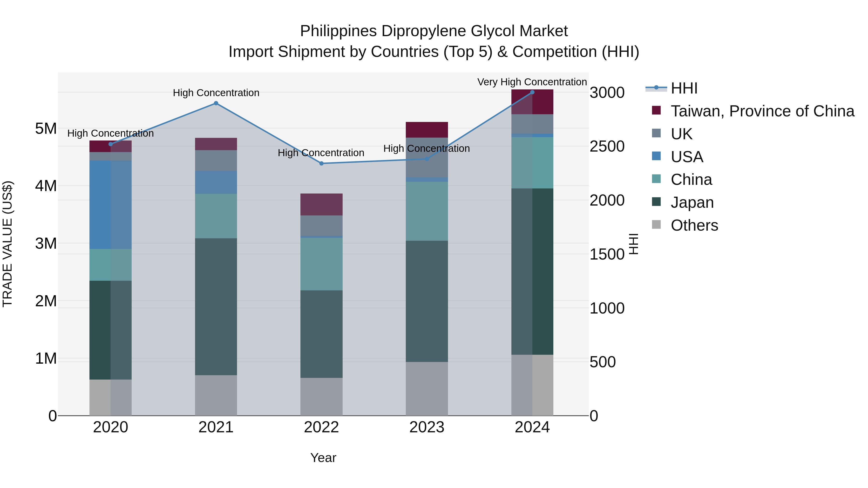Click the 2024 HHI data point
This screenshot has width=868, height=488.
tap(532, 92)
